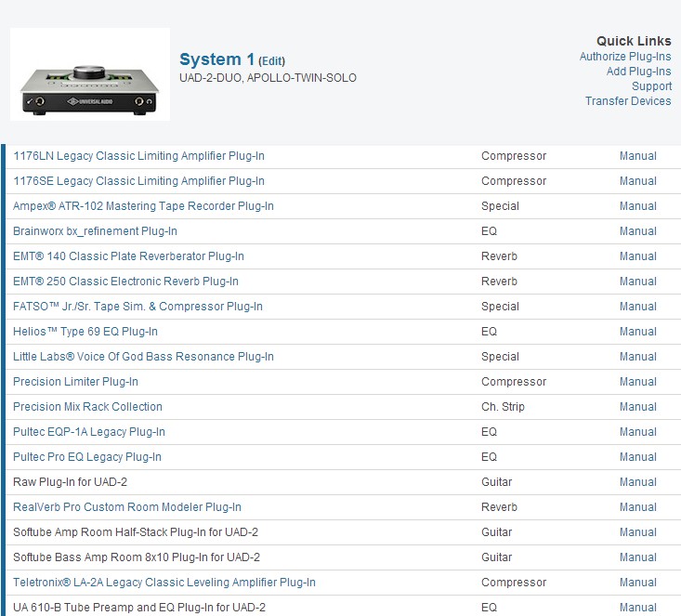Click Reverb cell in EMT 140 row
This screenshot has width=681, height=616.
(x=500, y=256)
